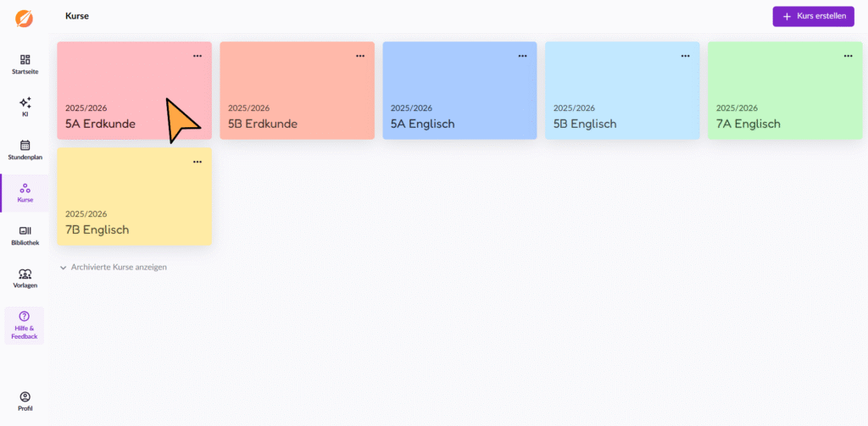Open the 7A Englisch green course card
The width and height of the screenshot is (868, 426).
pyautogui.click(x=785, y=91)
